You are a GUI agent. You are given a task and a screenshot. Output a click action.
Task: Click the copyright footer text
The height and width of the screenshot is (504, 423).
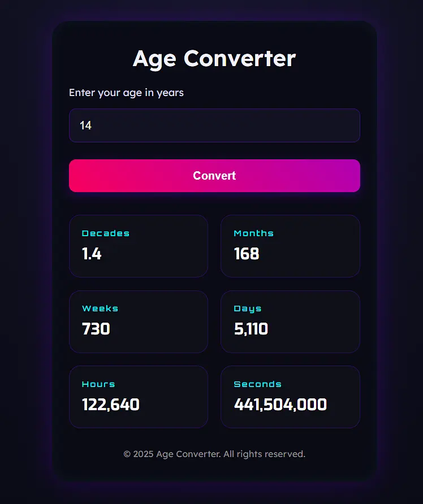(214, 454)
